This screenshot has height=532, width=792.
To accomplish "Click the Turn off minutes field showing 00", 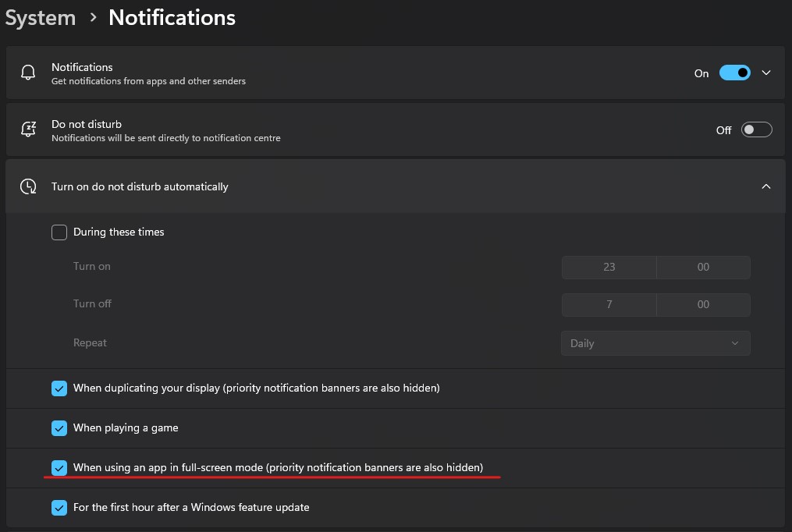I will [x=703, y=304].
